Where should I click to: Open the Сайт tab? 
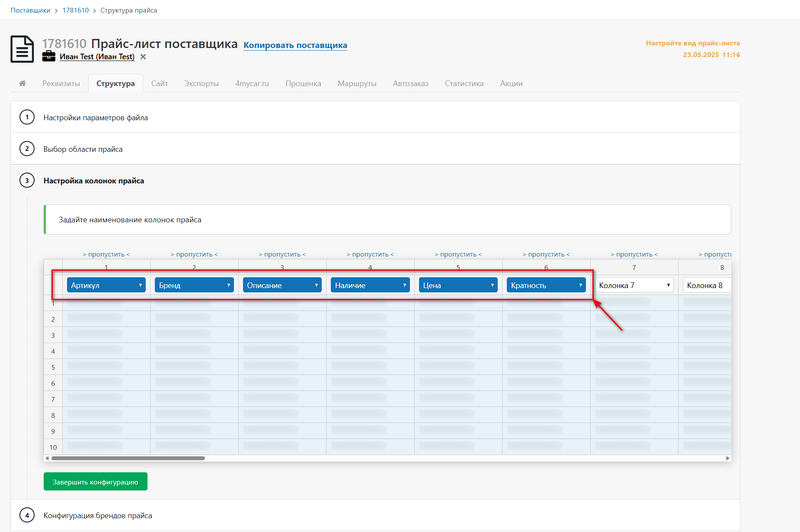point(160,83)
